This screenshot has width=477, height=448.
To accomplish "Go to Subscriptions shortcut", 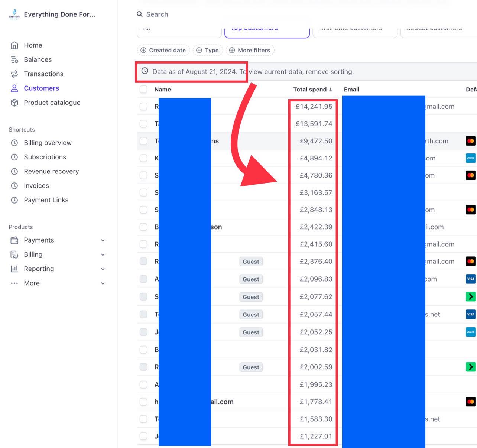I will tap(45, 157).
